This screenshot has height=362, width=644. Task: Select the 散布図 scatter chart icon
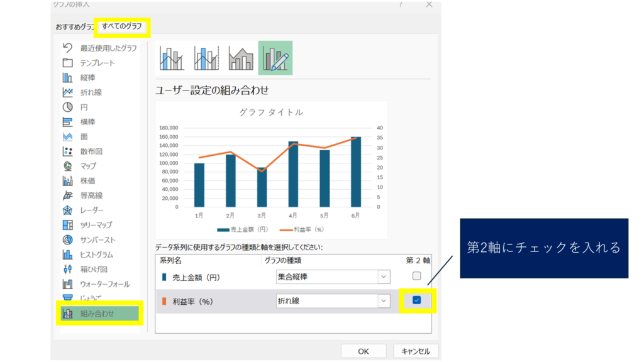(x=68, y=151)
